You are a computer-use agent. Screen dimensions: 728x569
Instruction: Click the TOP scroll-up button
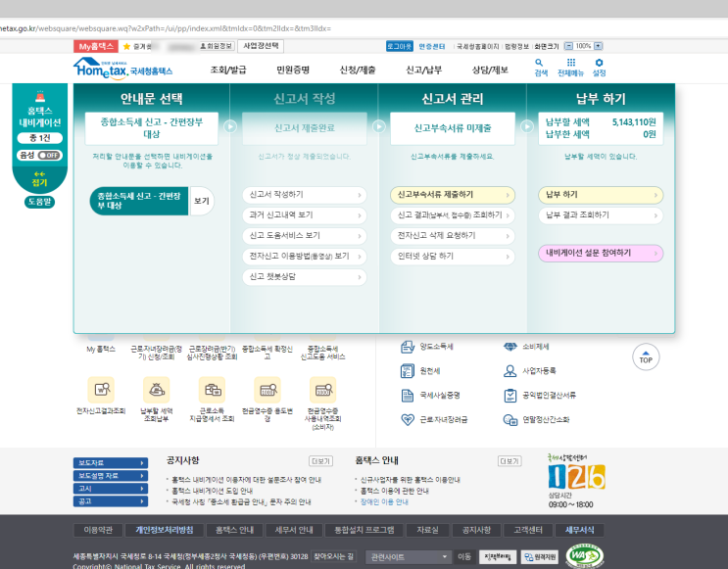[x=646, y=356]
